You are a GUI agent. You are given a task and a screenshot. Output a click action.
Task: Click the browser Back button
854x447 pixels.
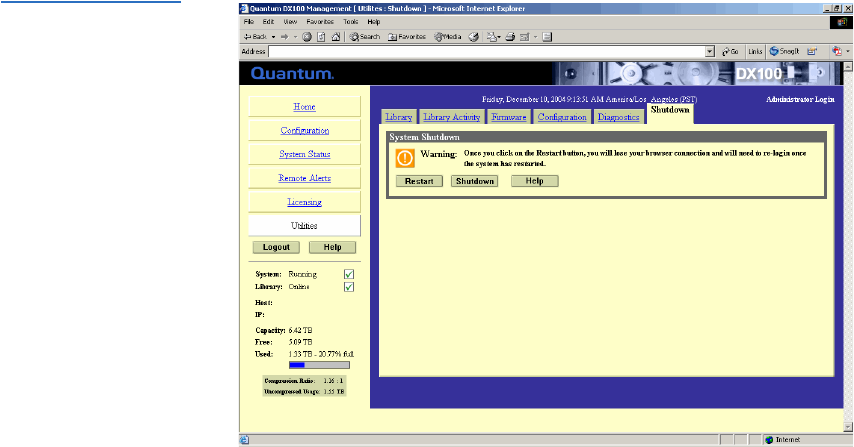click(255, 36)
